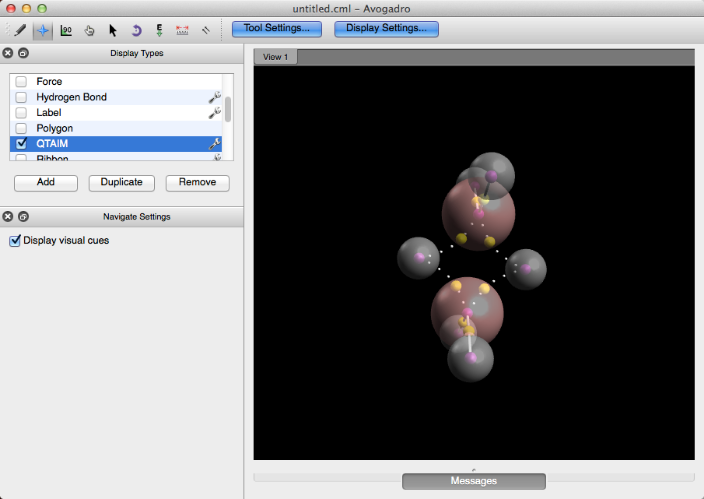The height and width of the screenshot is (499, 704).
Task: Click the Display Types list scrollbar
Action: coord(228,108)
